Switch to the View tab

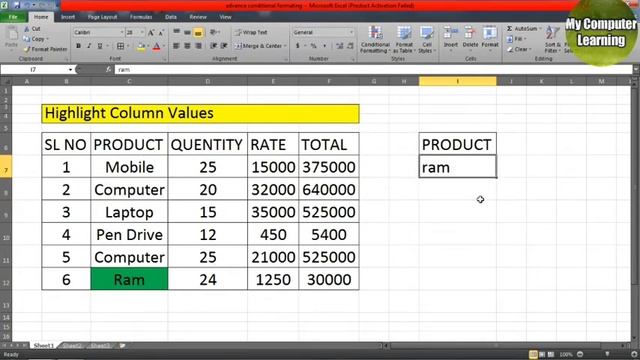pos(225,17)
